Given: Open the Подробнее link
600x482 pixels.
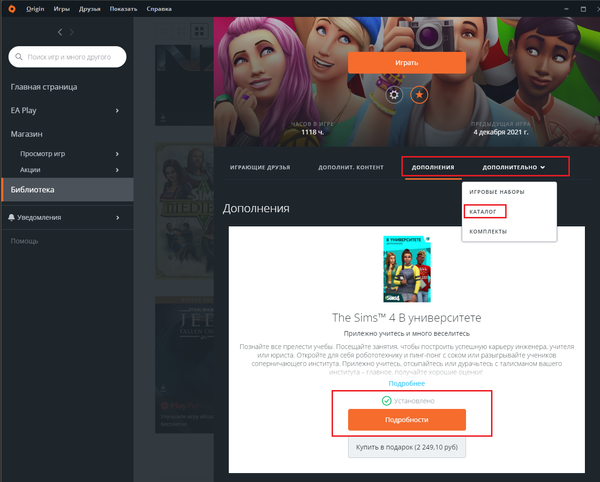Looking at the screenshot, I should 407,383.
